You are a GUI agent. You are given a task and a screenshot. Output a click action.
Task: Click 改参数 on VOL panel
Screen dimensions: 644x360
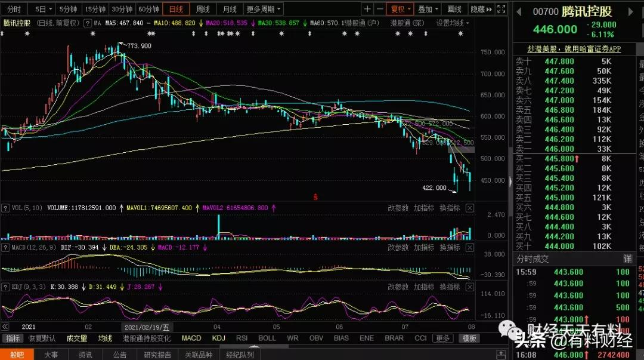click(x=398, y=208)
